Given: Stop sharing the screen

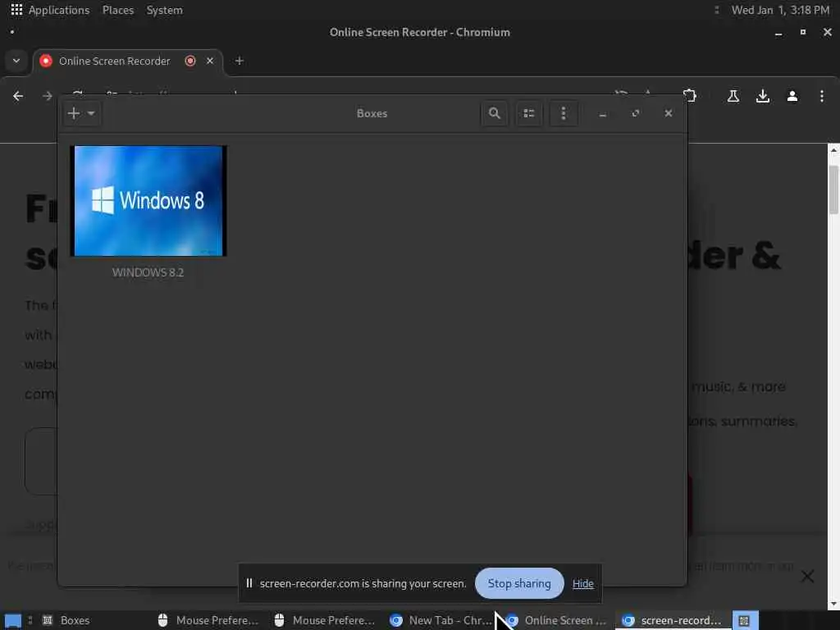Looking at the screenshot, I should coord(519,583).
